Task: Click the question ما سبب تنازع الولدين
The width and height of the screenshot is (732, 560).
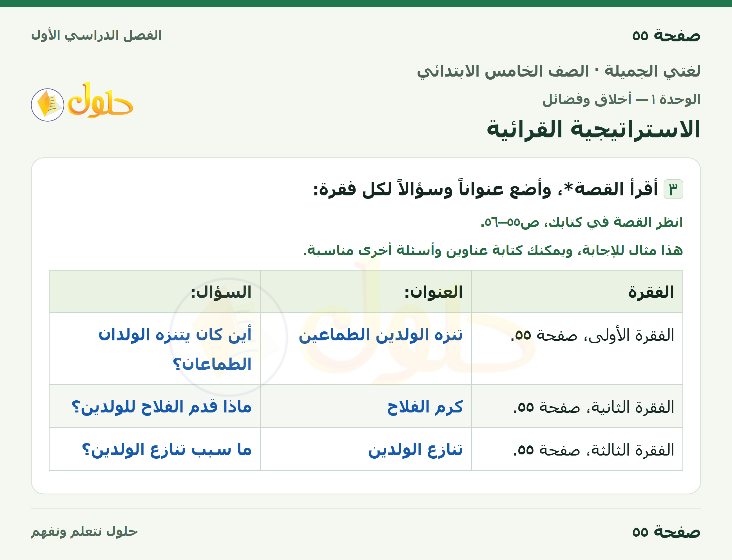Action: click(166, 450)
